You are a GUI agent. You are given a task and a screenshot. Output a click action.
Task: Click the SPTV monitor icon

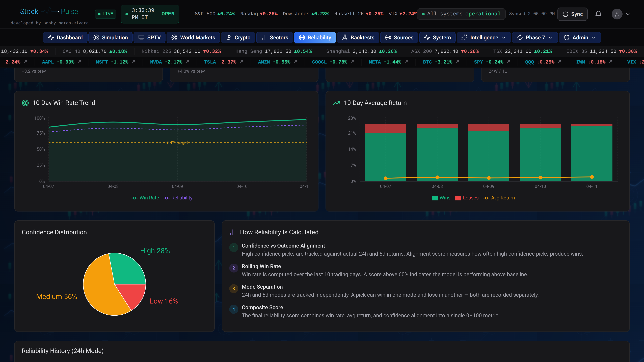coord(142,38)
